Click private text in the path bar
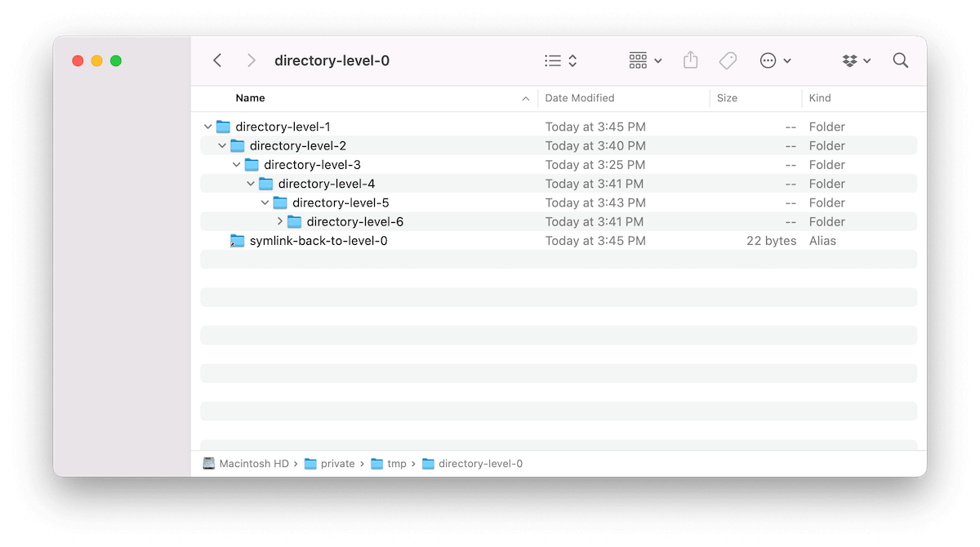Viewport: 980px width, 547px height. [x=337, y=464]
